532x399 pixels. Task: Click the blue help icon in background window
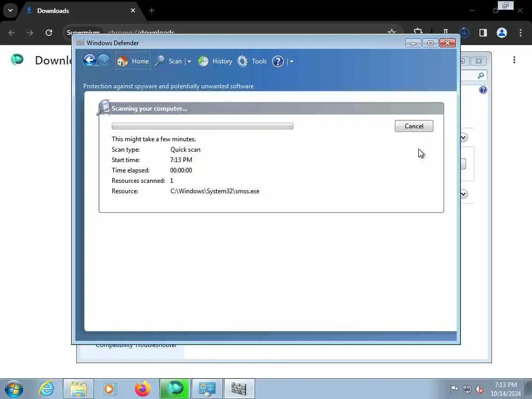tap(483, 90)
